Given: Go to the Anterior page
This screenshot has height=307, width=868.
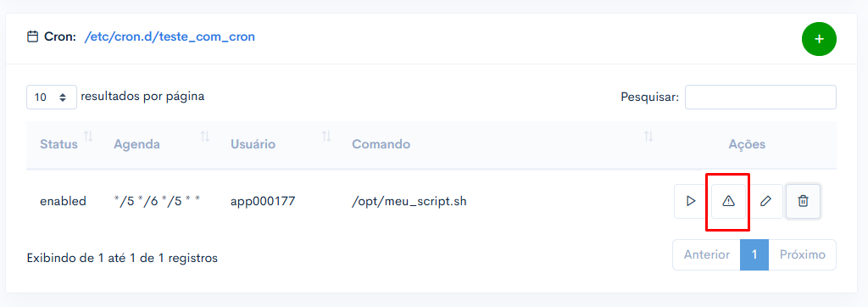Looking at the screenshot, I should point(706,255).
